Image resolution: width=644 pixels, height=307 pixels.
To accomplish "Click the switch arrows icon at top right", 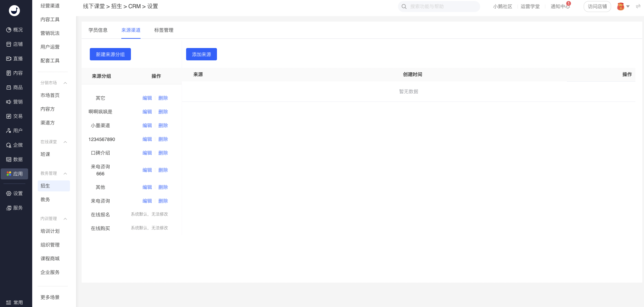I will [638, 7].
